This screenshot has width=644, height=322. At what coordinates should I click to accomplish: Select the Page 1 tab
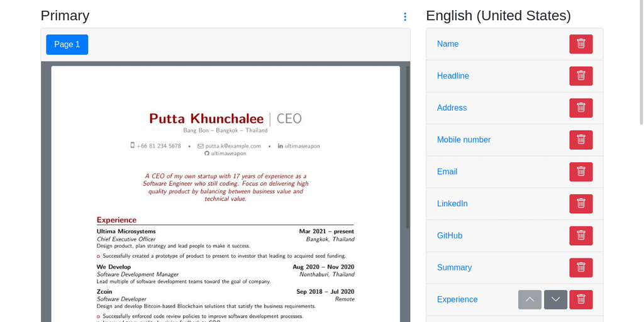tap(67, 45)
